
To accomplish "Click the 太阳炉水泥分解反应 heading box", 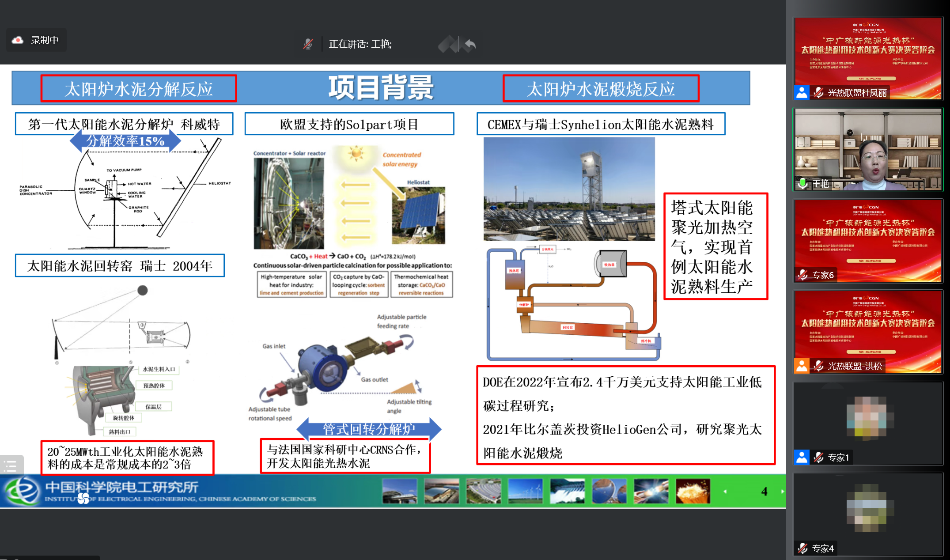I will [139, 89].
